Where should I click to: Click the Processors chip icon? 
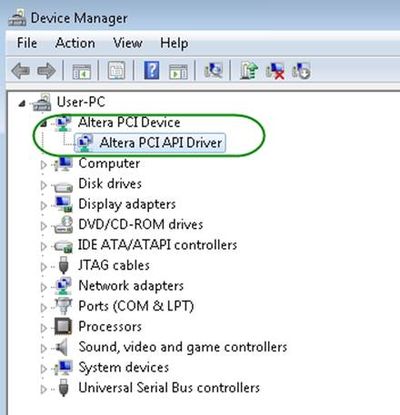(63, 327)
